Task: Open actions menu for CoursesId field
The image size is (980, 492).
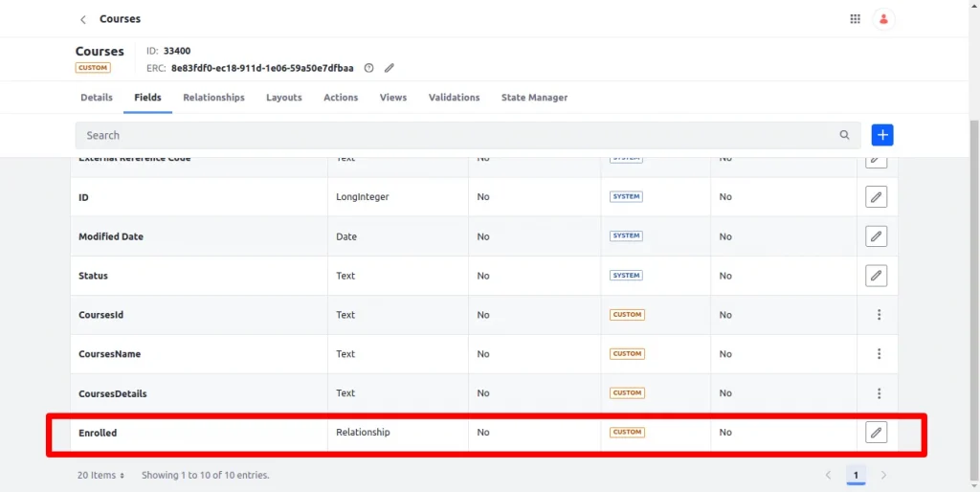Action: click(879, 315)
